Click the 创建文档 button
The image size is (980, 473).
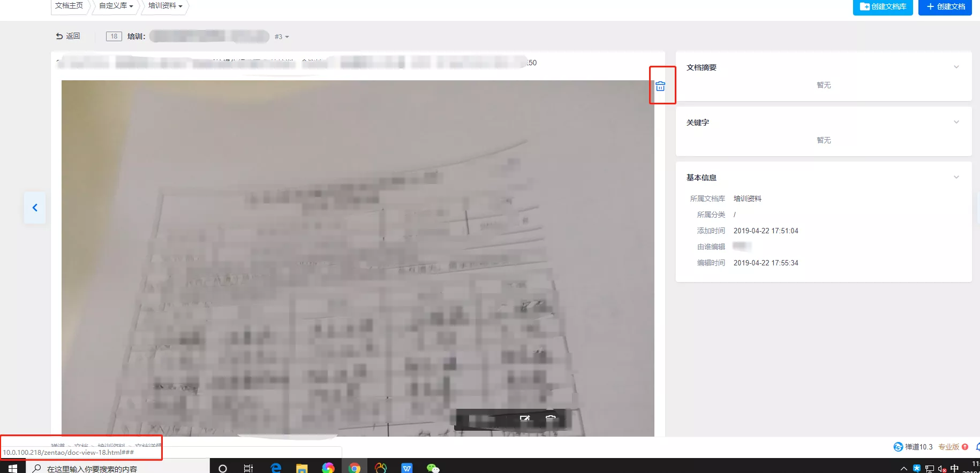point(945,6)
